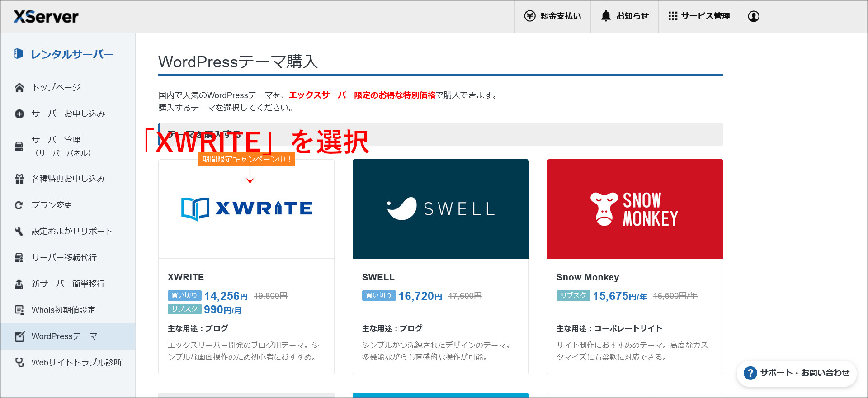Click the SWELL theme title

point(378,277)
